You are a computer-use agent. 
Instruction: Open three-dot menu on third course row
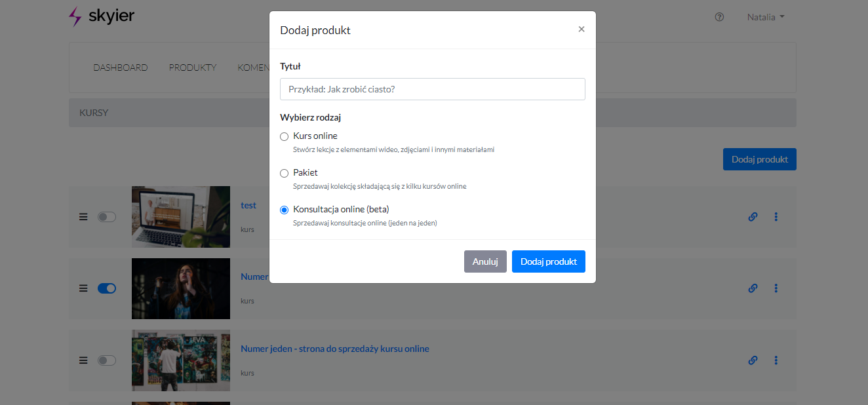click(776, 360)
